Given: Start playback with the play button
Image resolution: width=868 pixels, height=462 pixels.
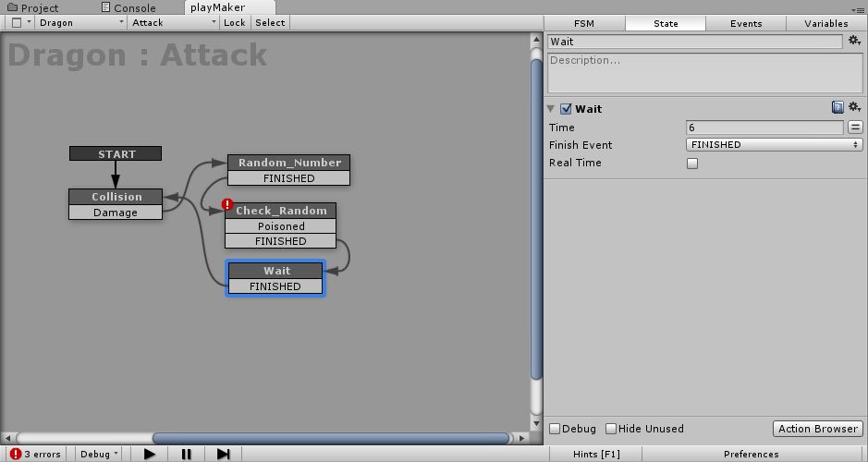Looking at the screenshot, I should [x=150, y=455].
